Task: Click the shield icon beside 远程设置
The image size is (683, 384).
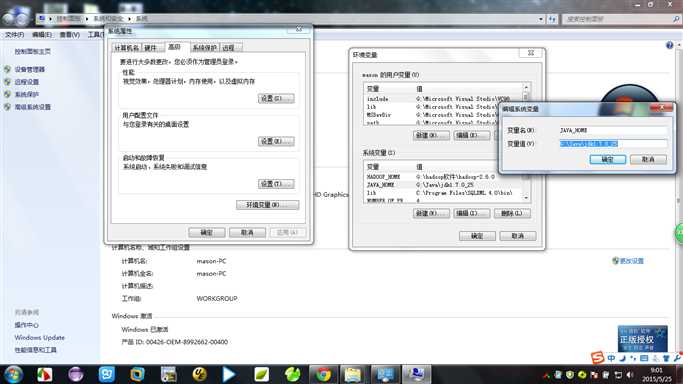Action: point(7,82)
